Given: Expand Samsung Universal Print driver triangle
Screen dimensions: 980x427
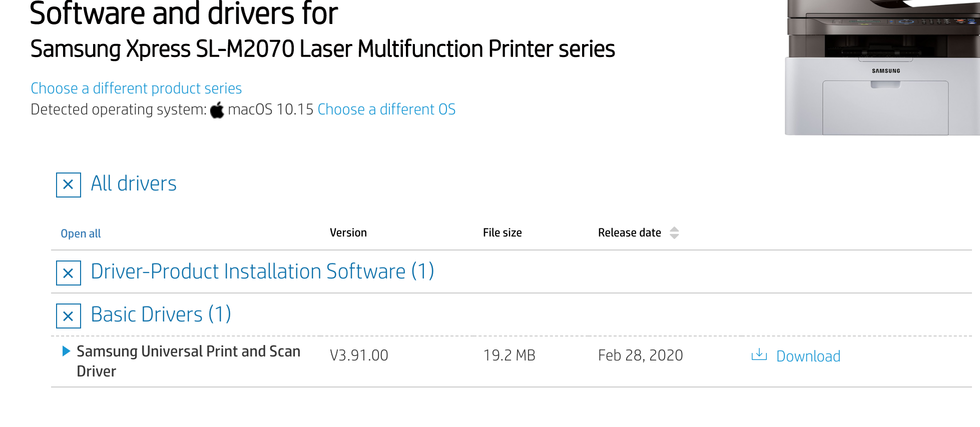Looking at the screenshot, I should [x=66, y=351].
